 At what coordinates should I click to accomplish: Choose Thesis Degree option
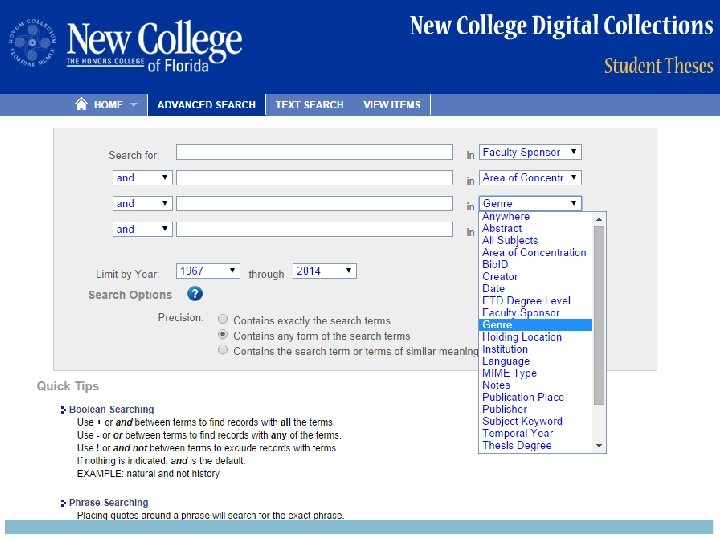[535, 445]
